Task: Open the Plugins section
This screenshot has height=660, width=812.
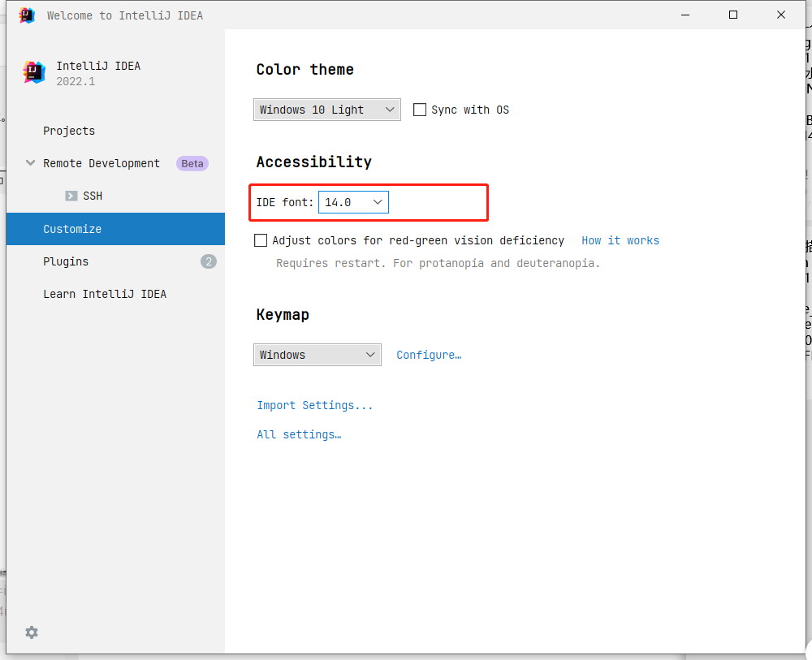Action: [x=115, y=261]
